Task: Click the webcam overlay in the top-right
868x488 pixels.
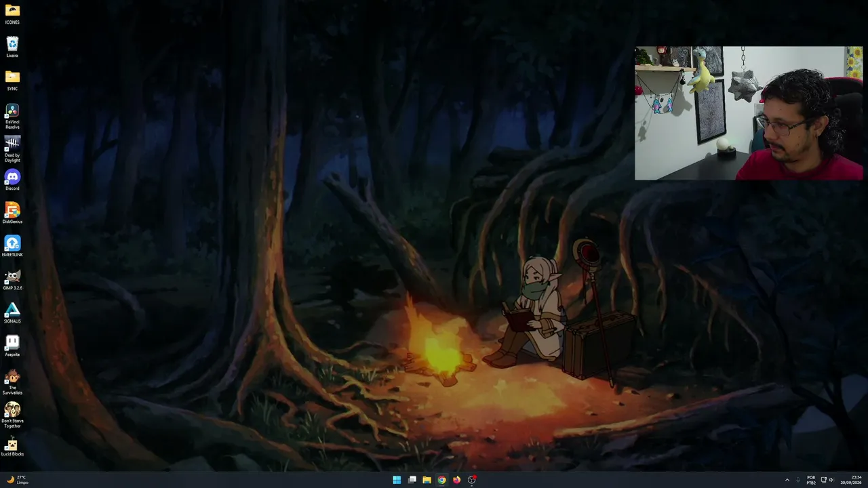Action: click(x=749, y=113)
